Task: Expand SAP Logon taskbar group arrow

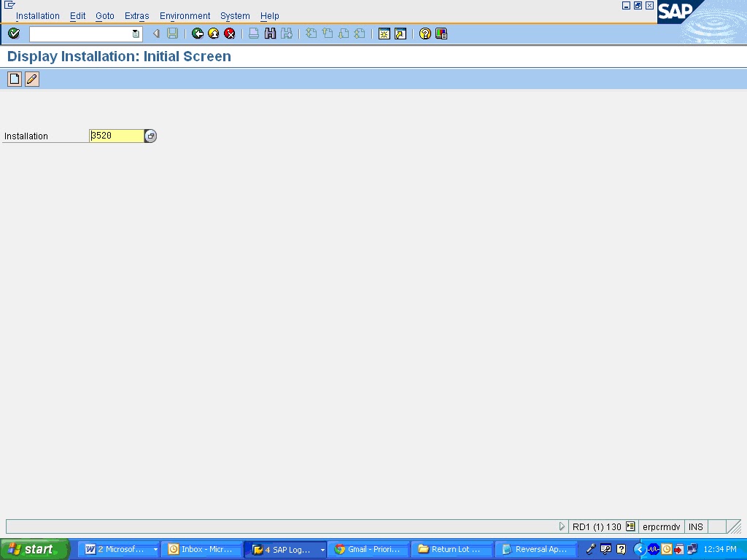Action: click(x=322, y=550)
